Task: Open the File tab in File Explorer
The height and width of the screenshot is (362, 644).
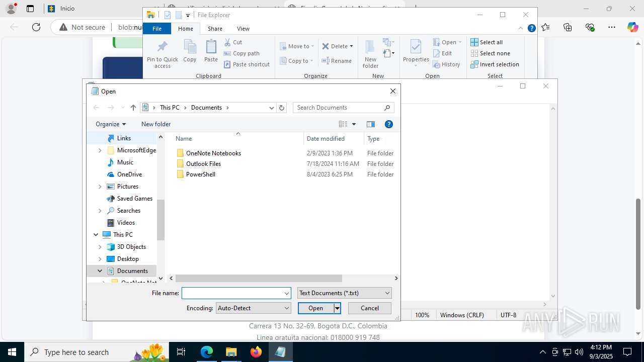Action: coord(157,29)
